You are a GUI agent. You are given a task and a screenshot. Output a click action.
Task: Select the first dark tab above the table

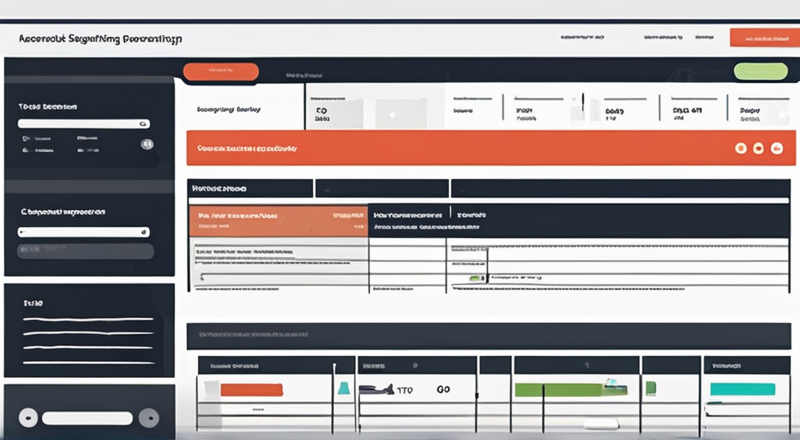[x=250, y=188]
